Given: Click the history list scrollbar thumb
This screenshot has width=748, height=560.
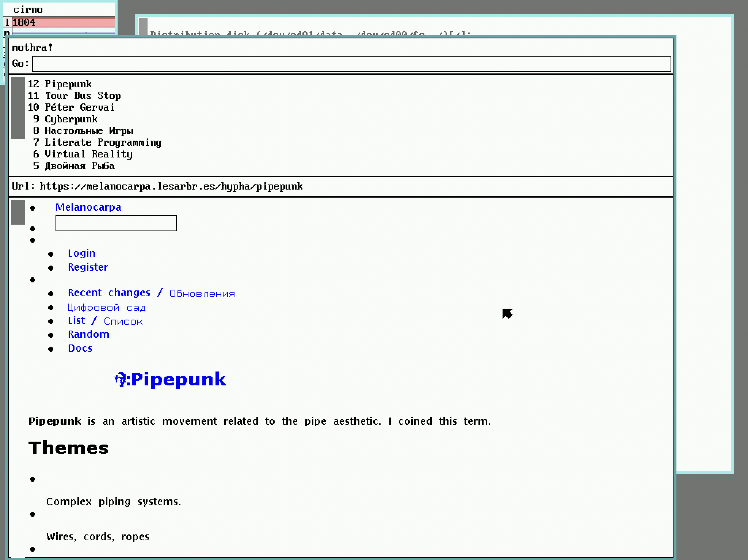Looking at the screenshot, I should (x=18, y=108).
